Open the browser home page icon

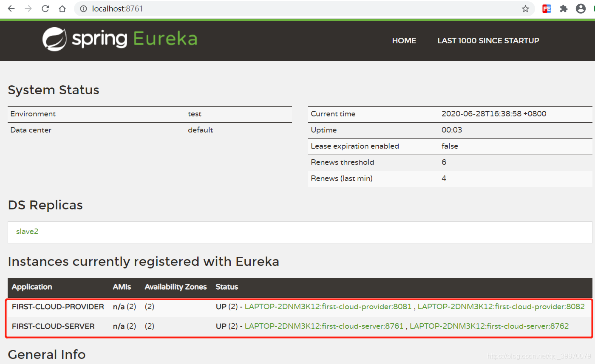pyautogui.click(x=62, y=8)
